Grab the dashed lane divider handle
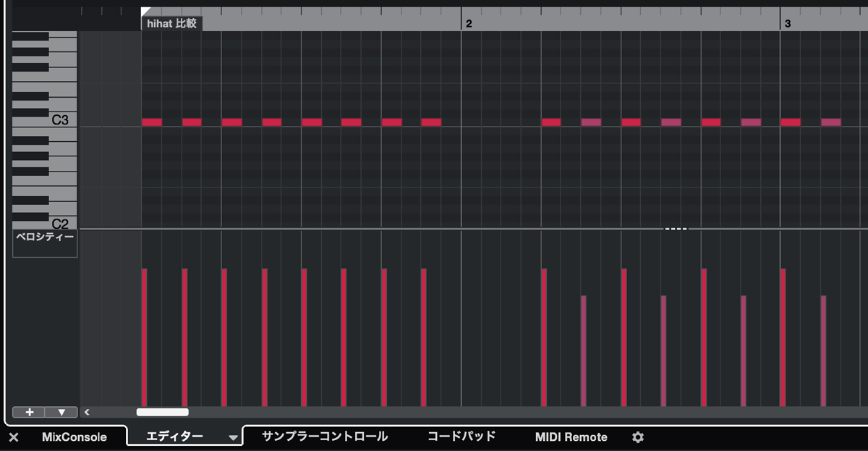Screen dimensions: 868x451 (676, 229)
